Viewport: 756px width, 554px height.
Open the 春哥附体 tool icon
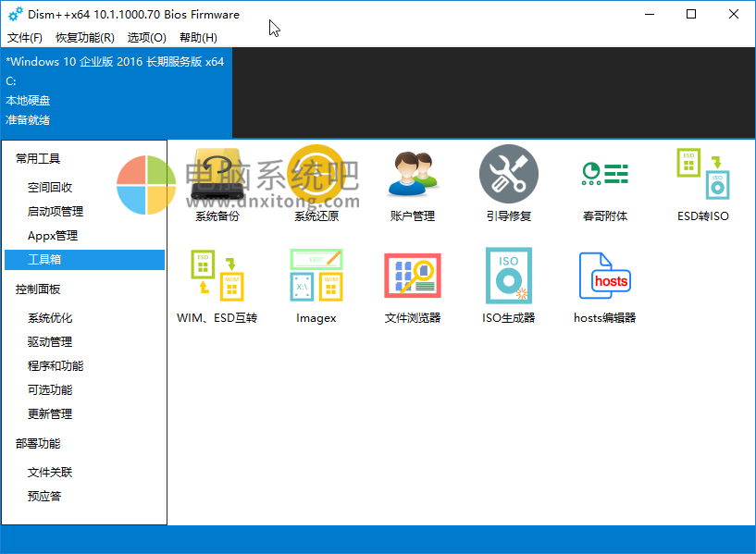point(605,175)
